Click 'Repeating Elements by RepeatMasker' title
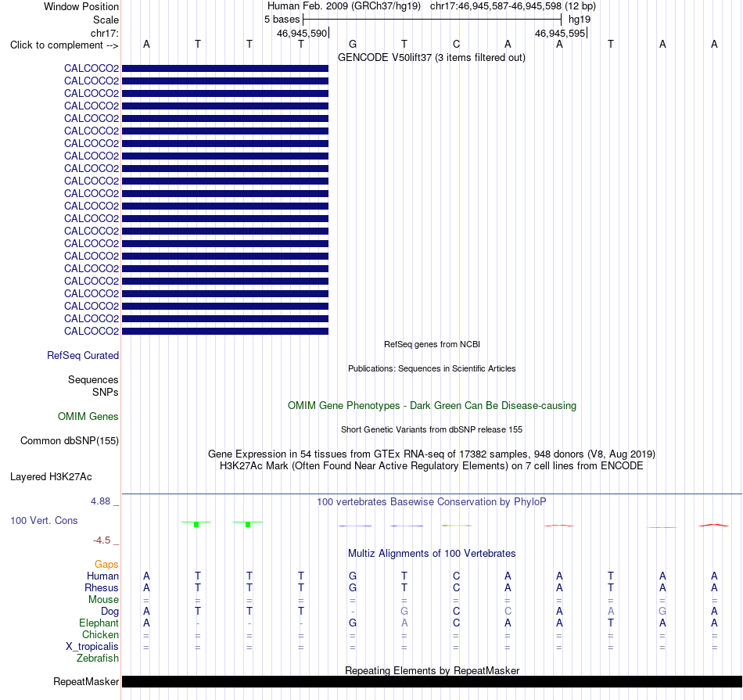Viewport: 743px width, 700px height. [433, 670]
